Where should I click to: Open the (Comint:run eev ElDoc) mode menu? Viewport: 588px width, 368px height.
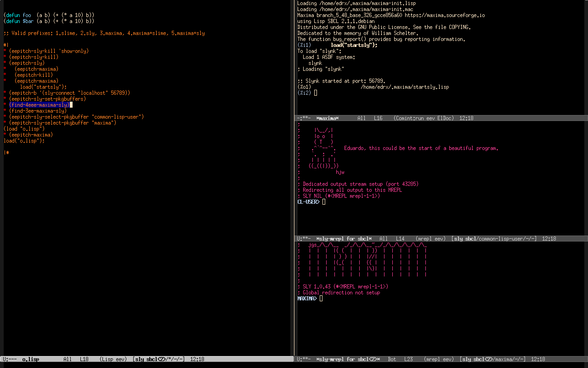tap(423, 118)
